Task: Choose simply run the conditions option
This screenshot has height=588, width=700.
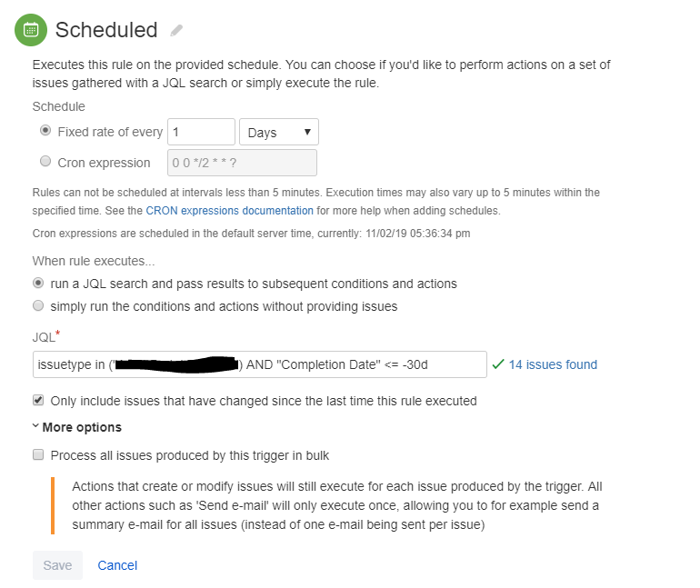Action: point(38,305)
